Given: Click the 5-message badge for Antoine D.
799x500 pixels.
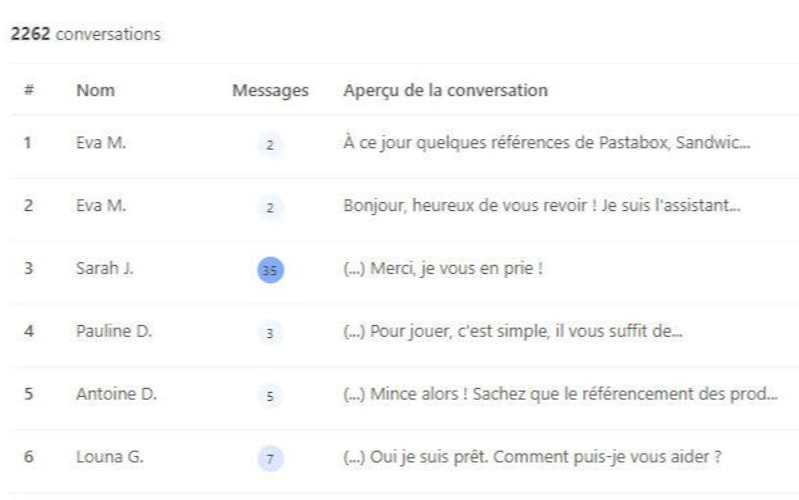Looking at the screenshot, I should tap(270, 395).
